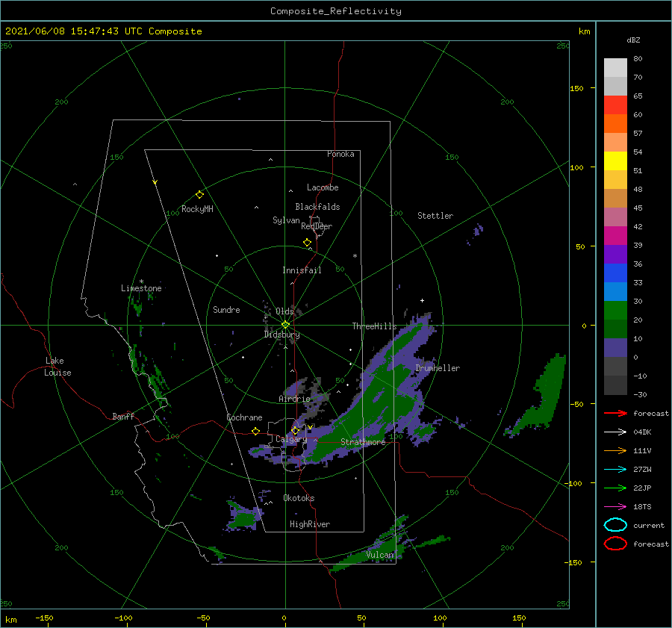This screenshot has width=672, height=628.
Task: Select the Stettler label
Action: click(x=435, y=216)
